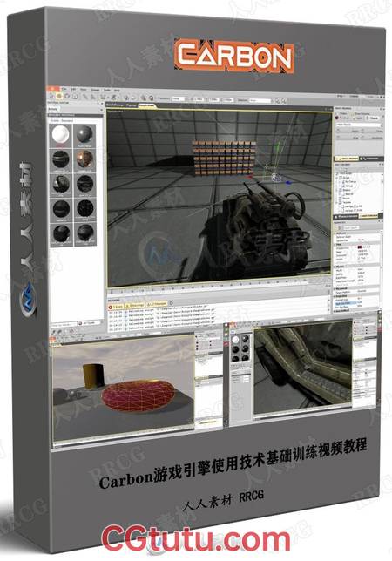Toggle the Errors filter in log panel
The height and width of the screenshot is (561, 392).
click(x=116, y=307)
